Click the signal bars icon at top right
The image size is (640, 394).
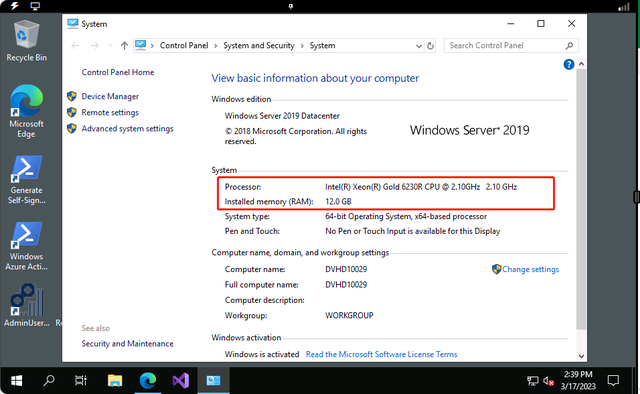click(623, 7)
